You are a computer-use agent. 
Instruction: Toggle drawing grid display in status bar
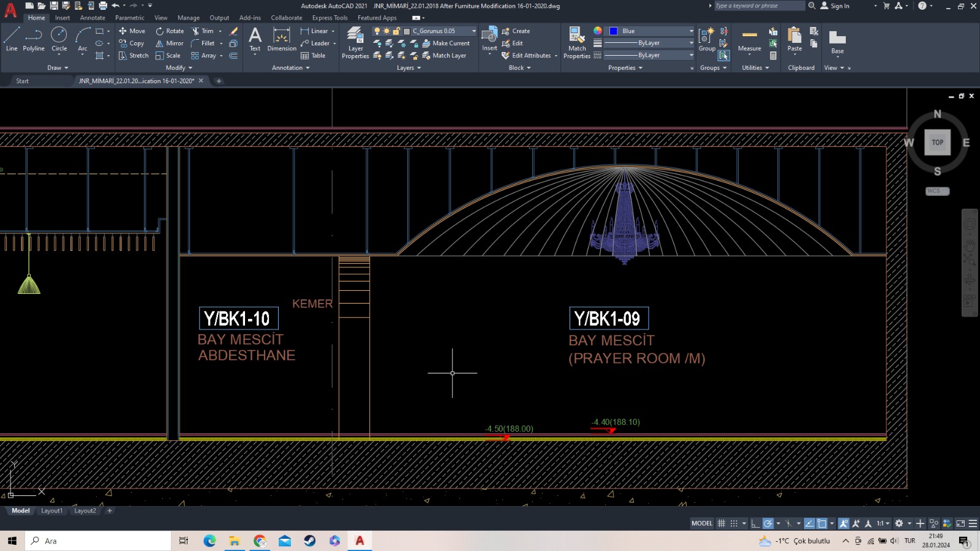pos(722,523)
